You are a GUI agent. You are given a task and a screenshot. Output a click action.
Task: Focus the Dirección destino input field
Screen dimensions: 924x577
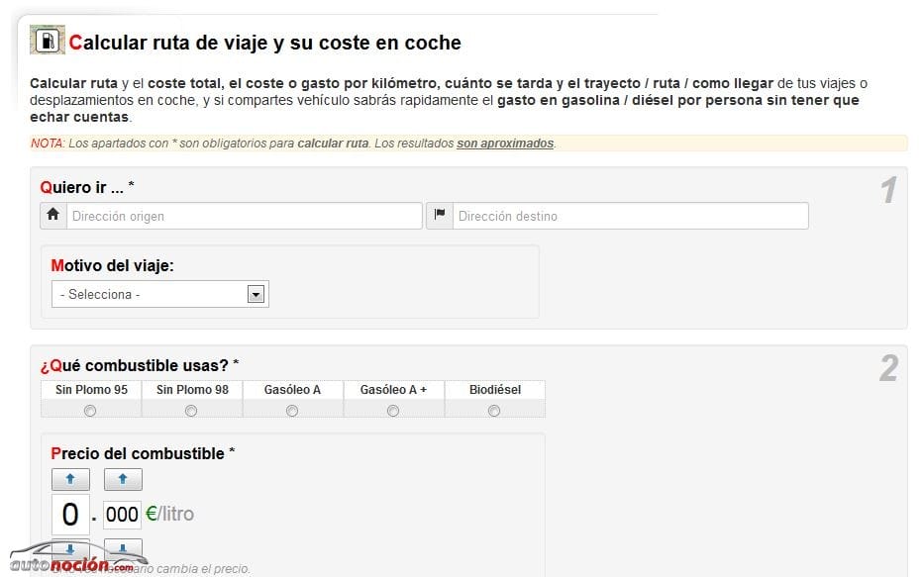(630, 216)
